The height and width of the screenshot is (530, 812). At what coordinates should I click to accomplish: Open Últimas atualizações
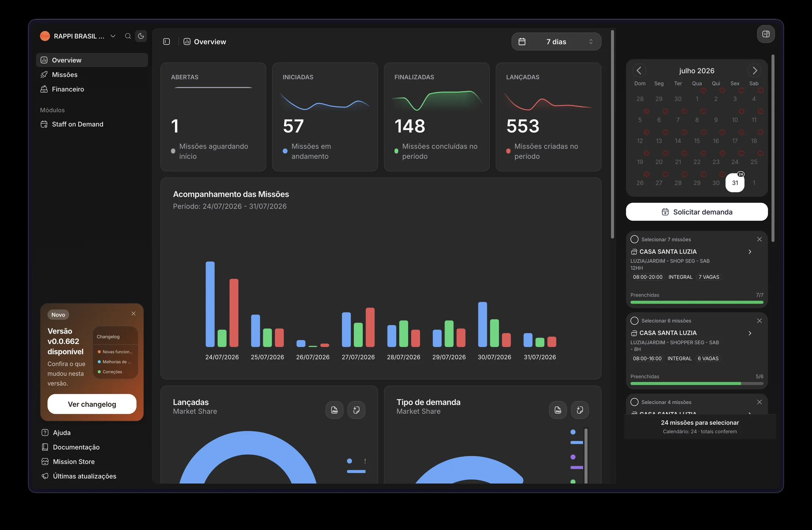(x=79, y=476)
